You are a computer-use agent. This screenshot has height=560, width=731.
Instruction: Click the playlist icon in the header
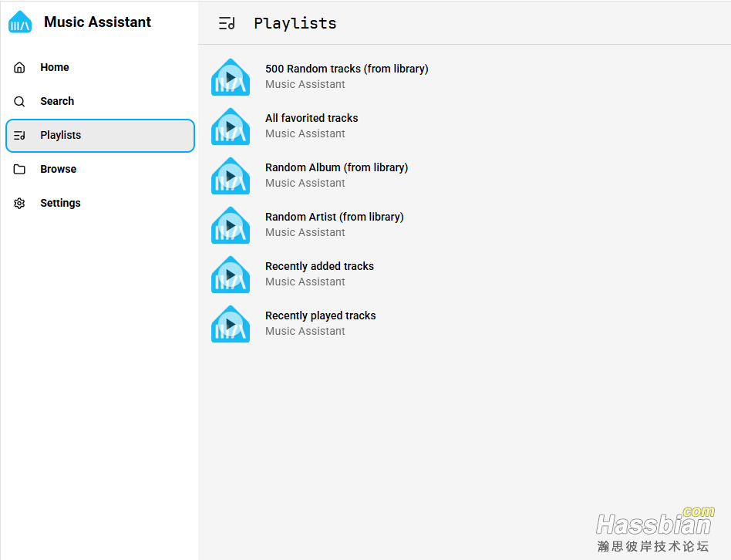227,23
